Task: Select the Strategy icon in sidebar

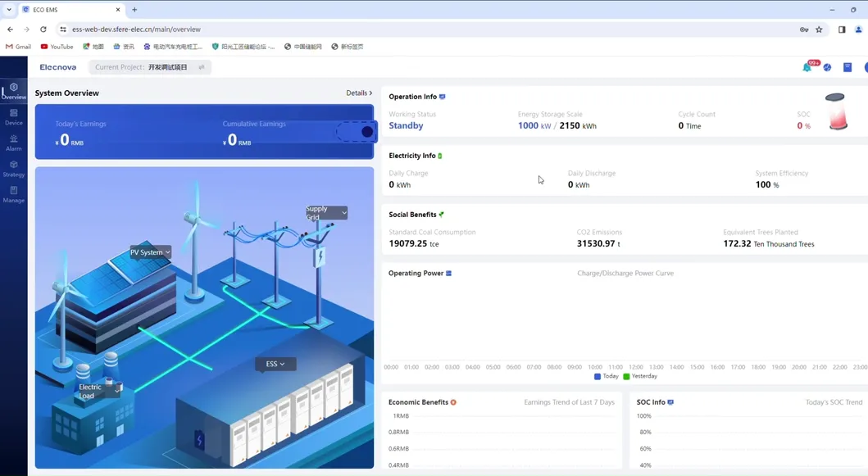Action: click(13, 170)
